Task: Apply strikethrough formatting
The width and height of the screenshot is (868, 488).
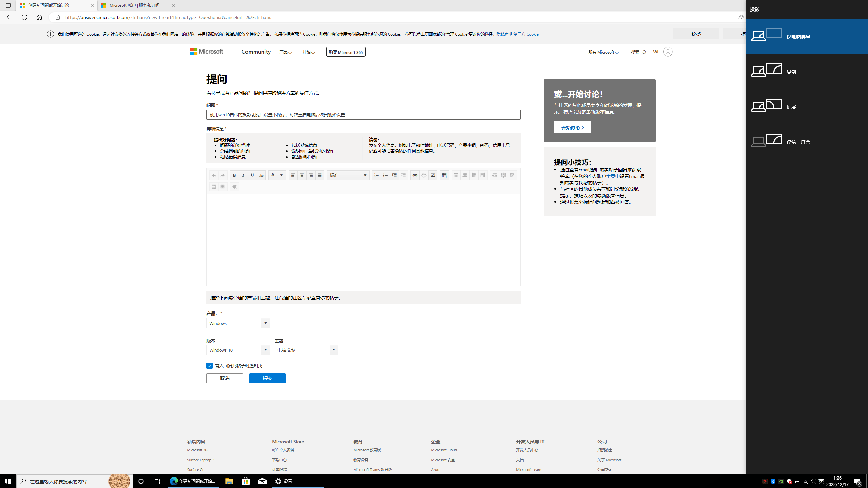Action: [261, 175]
